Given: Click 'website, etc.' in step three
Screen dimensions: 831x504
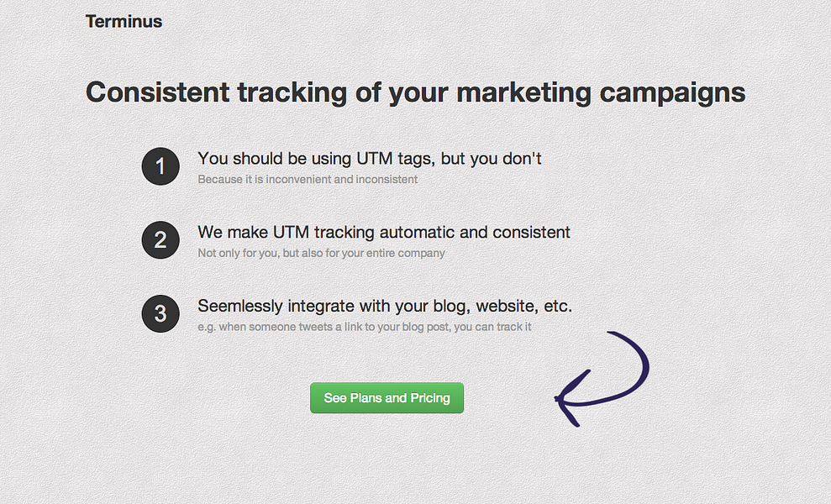Looking at the screenshot, I should pyautogui.click(x=523, y=307).
